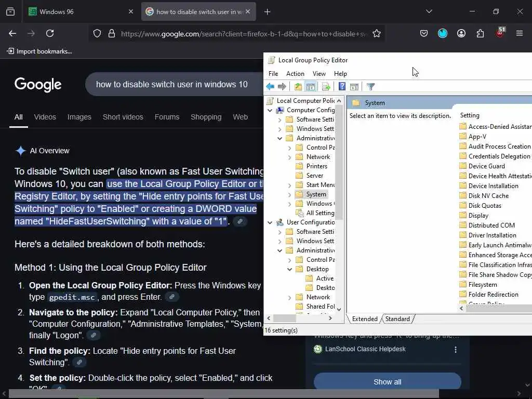
Task: Expand Control Panel under Computer Configuration
Action: pyautogui.click(x=289, y=148)
